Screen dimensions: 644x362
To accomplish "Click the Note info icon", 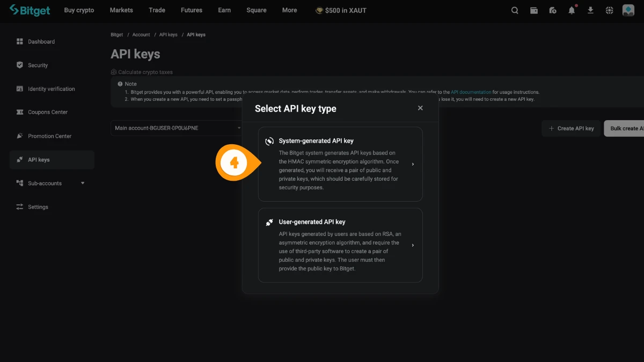I will (x=120, y=84).
